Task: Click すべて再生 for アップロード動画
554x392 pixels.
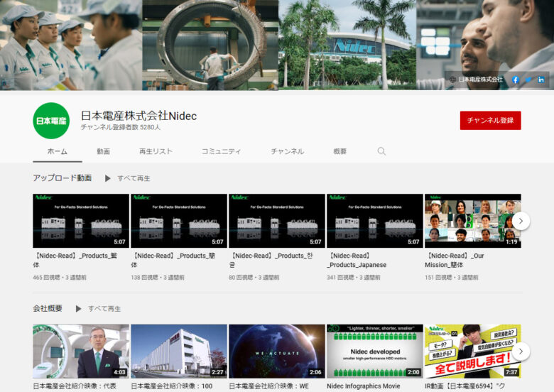Action: [134, 178]
